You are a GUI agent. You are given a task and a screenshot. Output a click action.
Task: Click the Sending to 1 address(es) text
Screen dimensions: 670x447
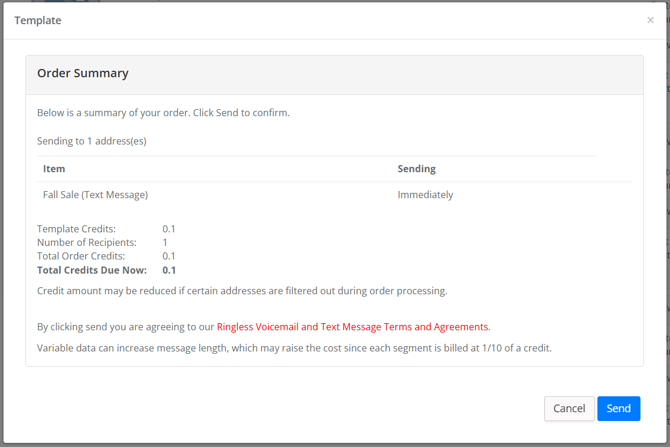point(91,141)
